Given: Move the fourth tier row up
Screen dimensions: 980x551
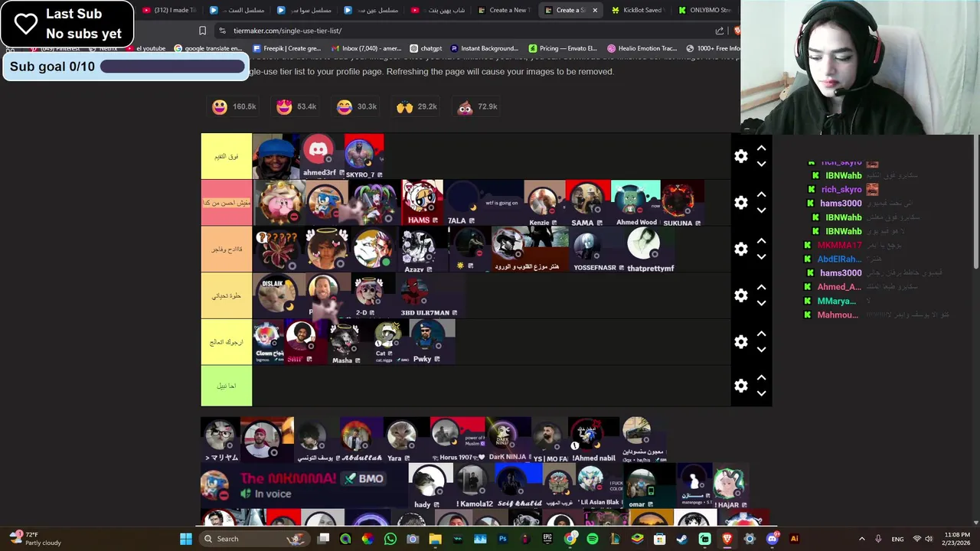Looking at the screenshot, I should point(761,288).
